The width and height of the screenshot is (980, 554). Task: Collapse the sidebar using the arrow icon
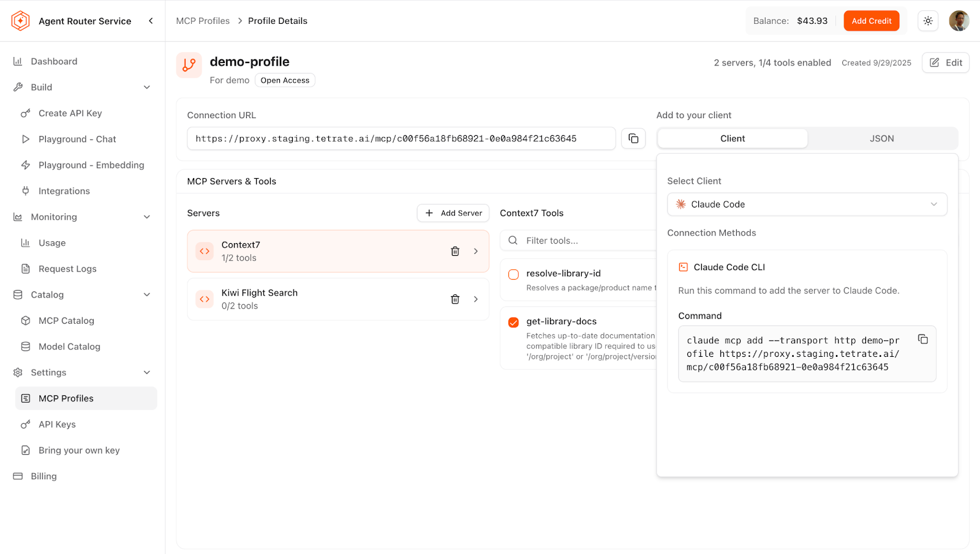click(151, 21)
